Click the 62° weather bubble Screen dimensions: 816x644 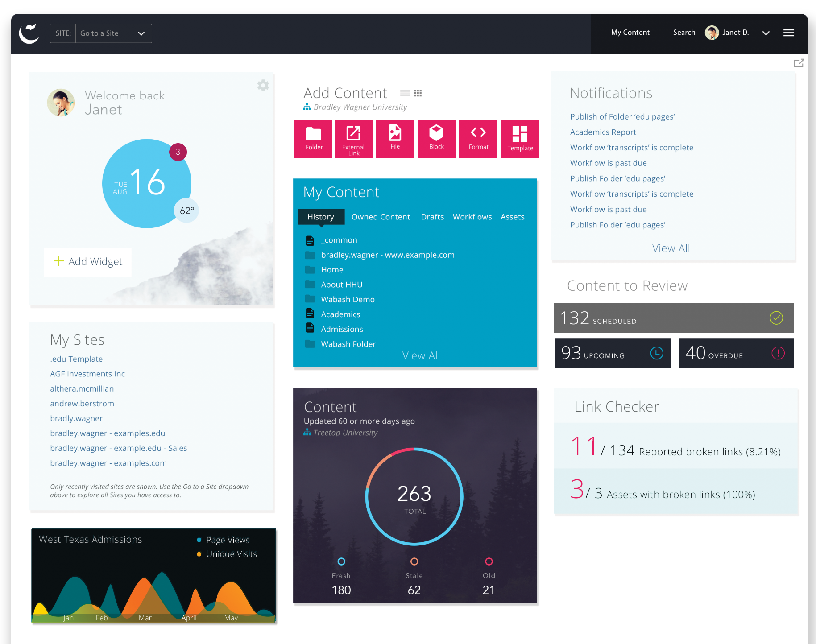186,211
